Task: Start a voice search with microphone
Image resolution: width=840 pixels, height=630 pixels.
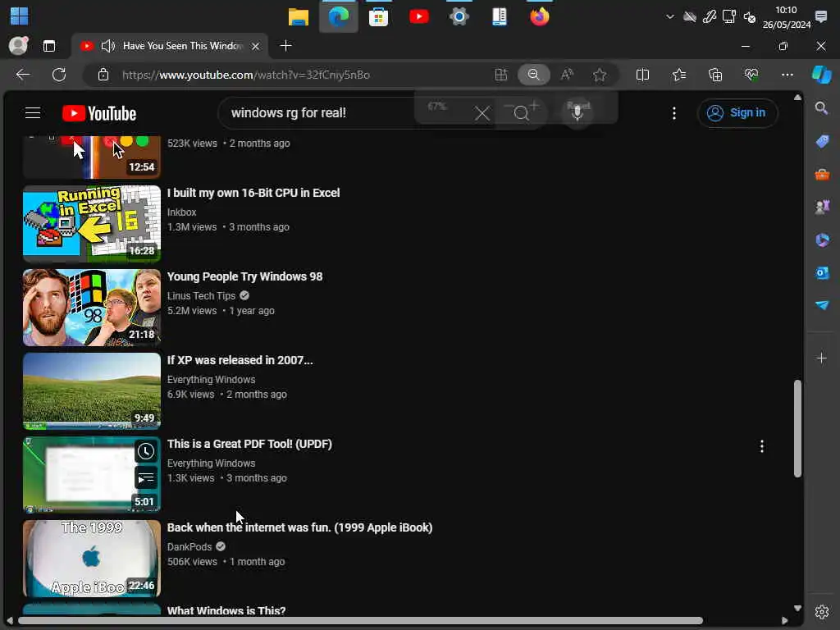Action: 577,112
